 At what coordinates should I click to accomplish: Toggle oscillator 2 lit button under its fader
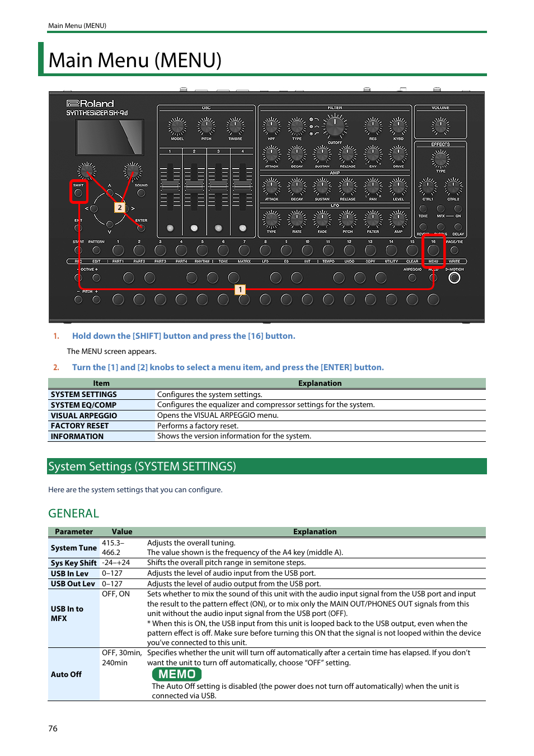coord(194,228)
